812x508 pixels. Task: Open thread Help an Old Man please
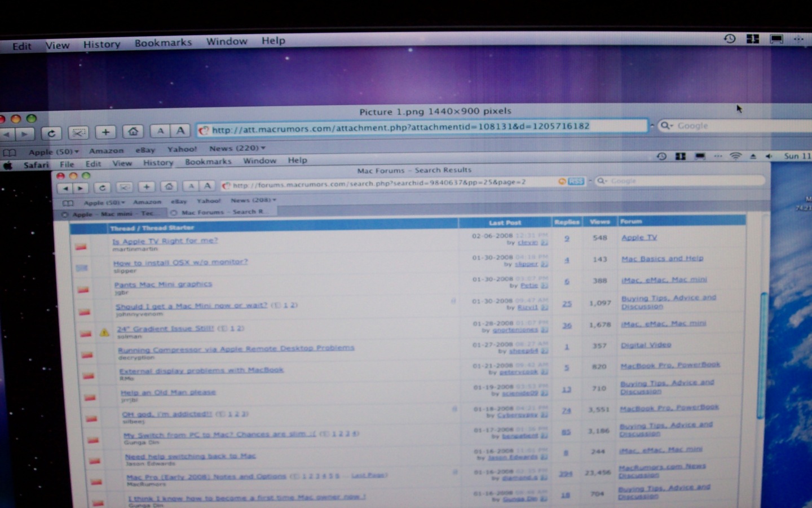(168, 392)
